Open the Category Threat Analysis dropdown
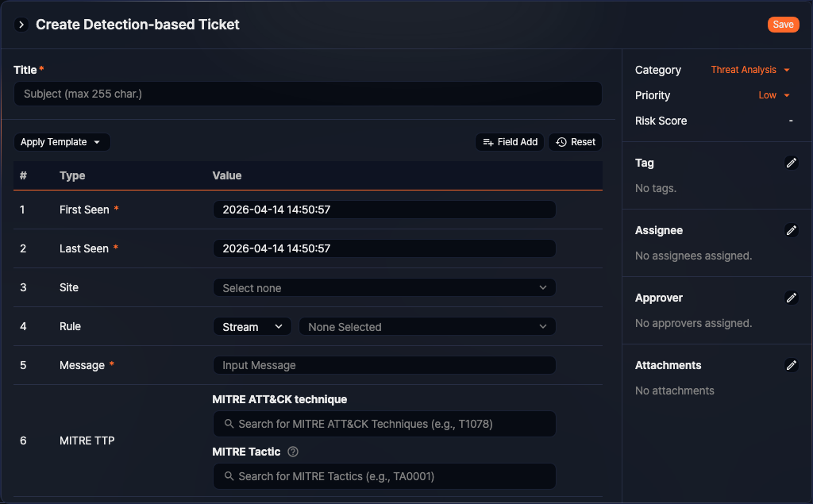Viewport: 813px width, 504px height. (749, 70)
